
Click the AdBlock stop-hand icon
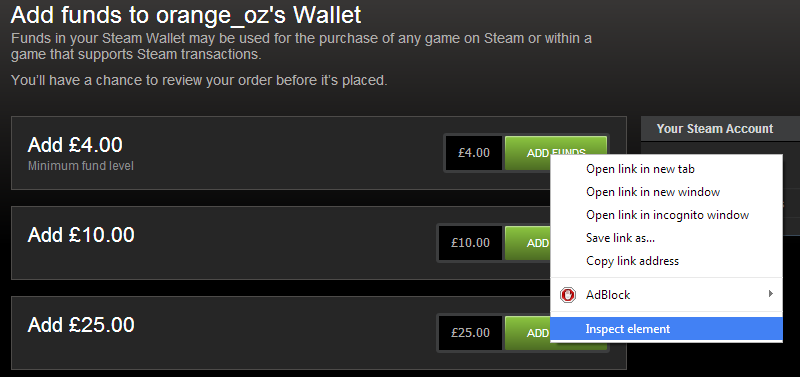pos(567,295)
